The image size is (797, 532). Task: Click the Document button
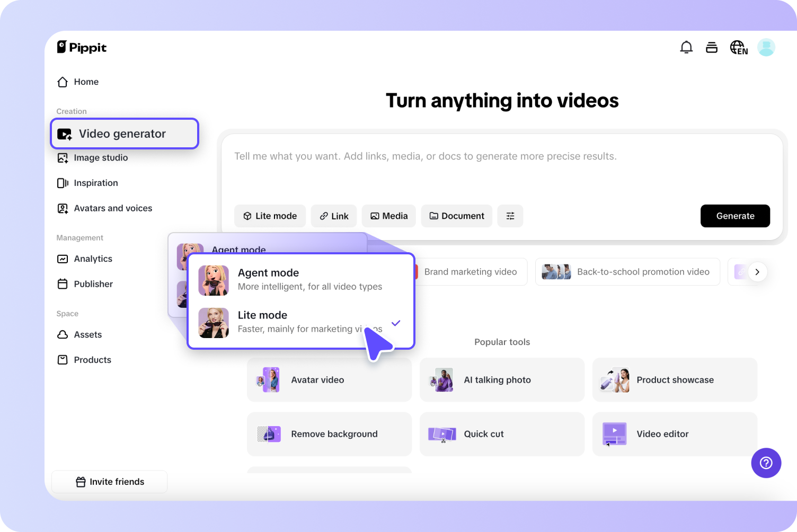pos(457,216)
